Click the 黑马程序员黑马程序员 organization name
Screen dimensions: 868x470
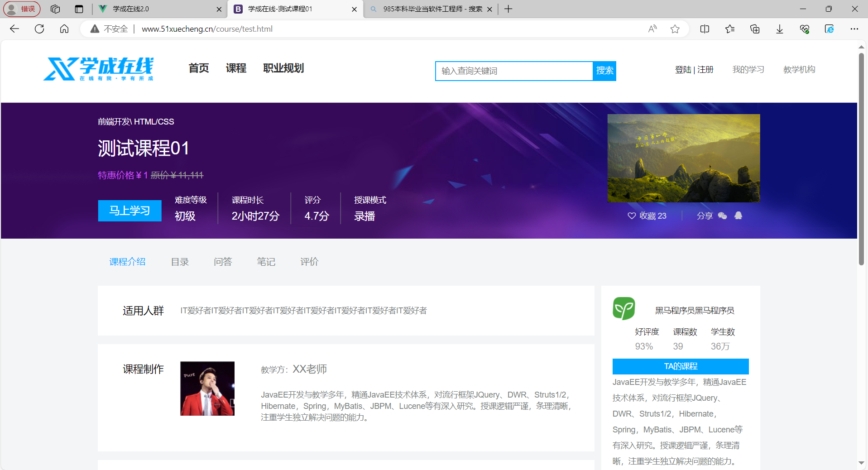pos(695,311)
